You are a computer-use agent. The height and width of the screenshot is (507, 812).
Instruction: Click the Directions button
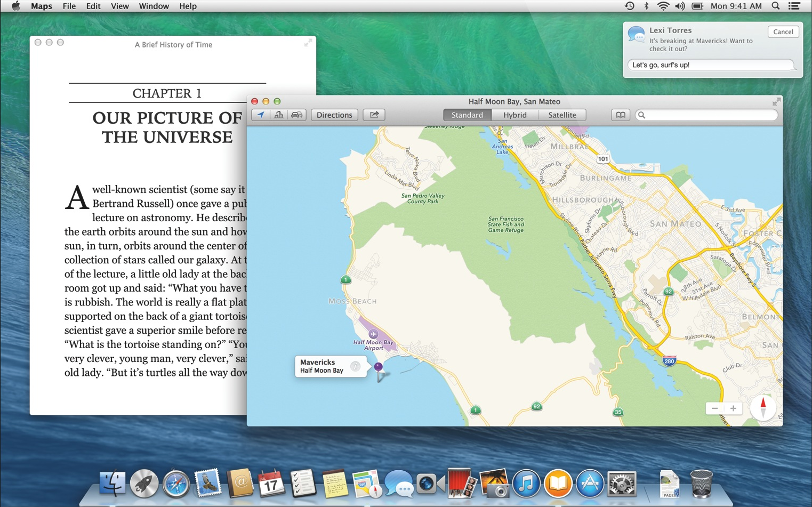334,115
